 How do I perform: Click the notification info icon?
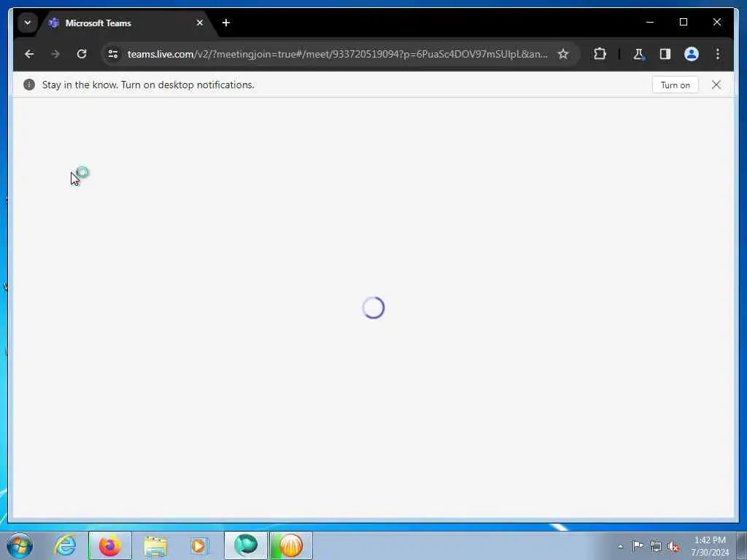click(29, 85)
